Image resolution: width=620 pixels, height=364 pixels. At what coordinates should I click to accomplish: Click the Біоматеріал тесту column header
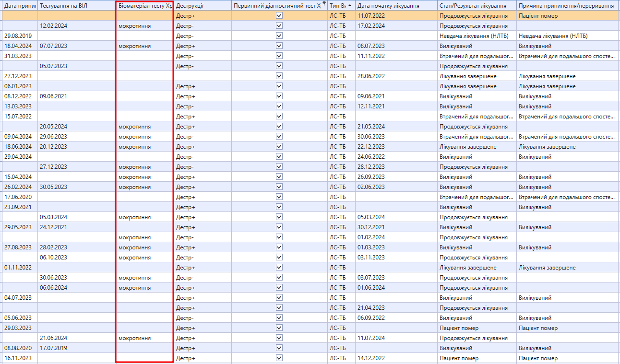tap(144, 5)
